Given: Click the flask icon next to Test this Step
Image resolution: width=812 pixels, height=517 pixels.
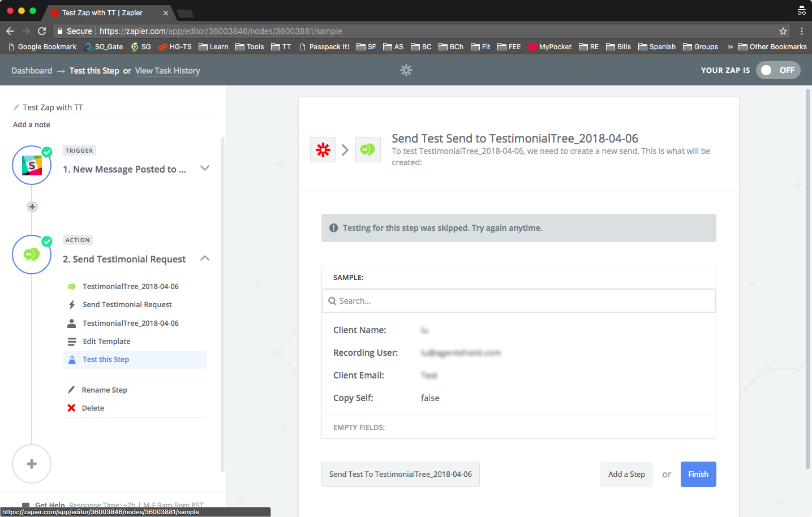Looking at the screenshot, I should pyautogui.click(x=72, y=360).
